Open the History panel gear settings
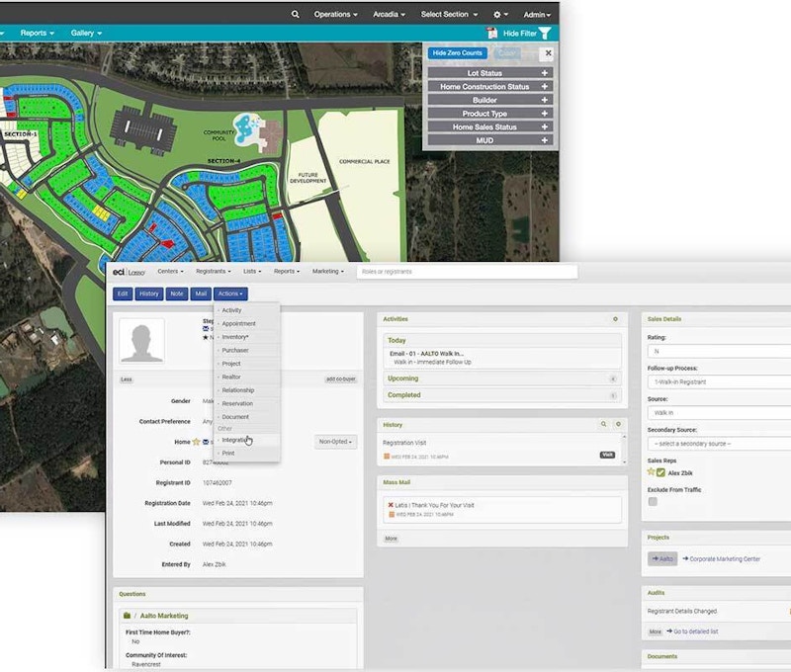The height and width of the screenshot is (672, 791). tap(618, 425)
